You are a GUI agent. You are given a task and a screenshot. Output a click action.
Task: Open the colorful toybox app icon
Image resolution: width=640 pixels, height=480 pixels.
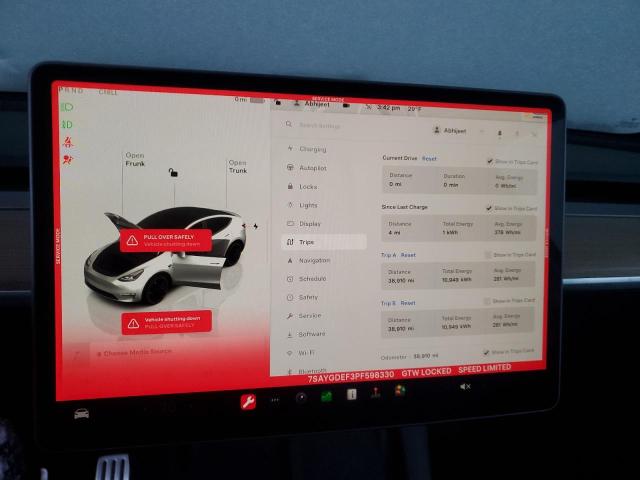pyautogui.click(x=400, y=391)
